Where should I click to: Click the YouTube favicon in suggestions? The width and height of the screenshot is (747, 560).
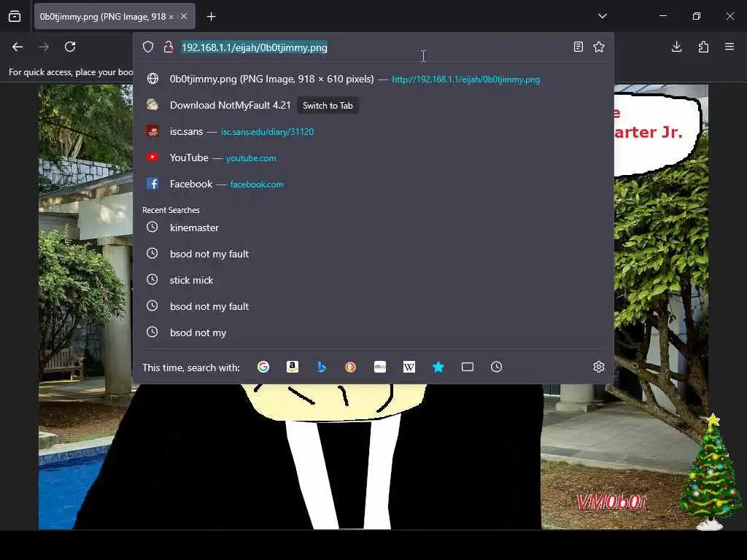[x=152, y=157]
